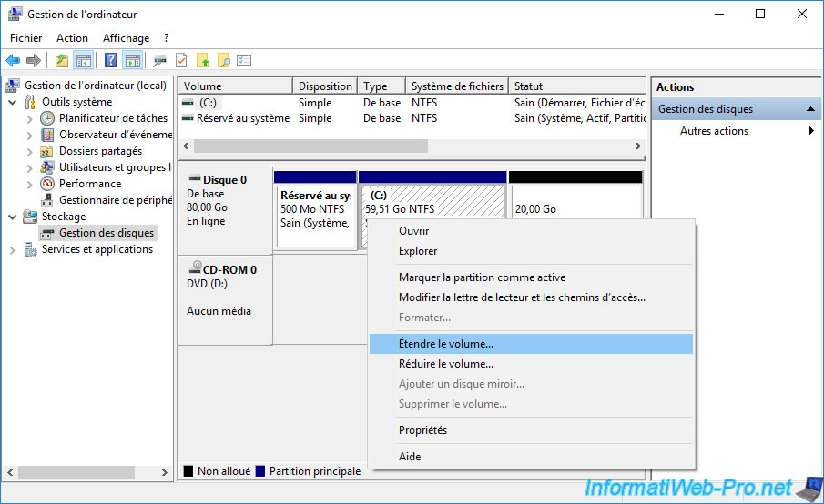Viewport: 824px width, 504px height.
Task: Expand the Observateur d'événements node
Action: [x=30, y=135]
